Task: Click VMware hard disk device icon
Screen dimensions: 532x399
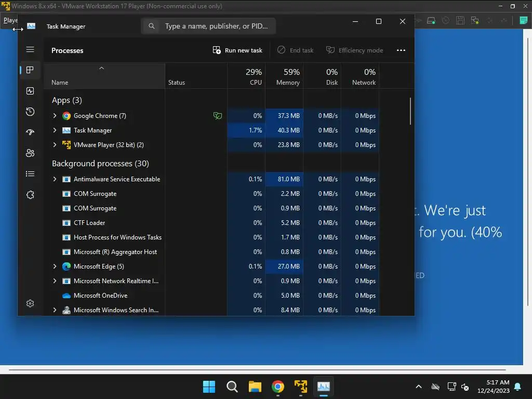Action: point(431,20)
